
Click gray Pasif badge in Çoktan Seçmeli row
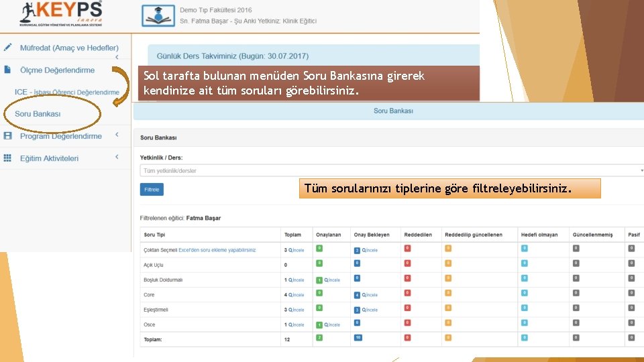pyautogui.click(x=632, y=248)
